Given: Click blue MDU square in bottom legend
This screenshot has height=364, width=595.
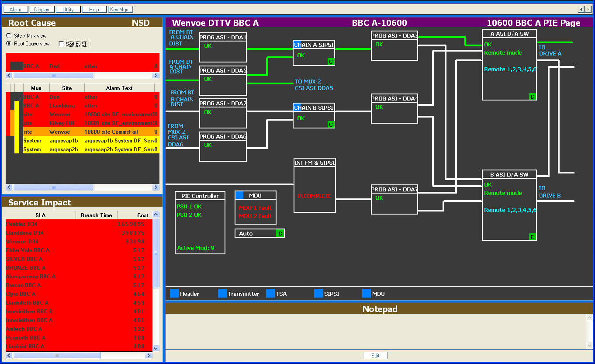Looking at the screenshot, I should point(367,293).
